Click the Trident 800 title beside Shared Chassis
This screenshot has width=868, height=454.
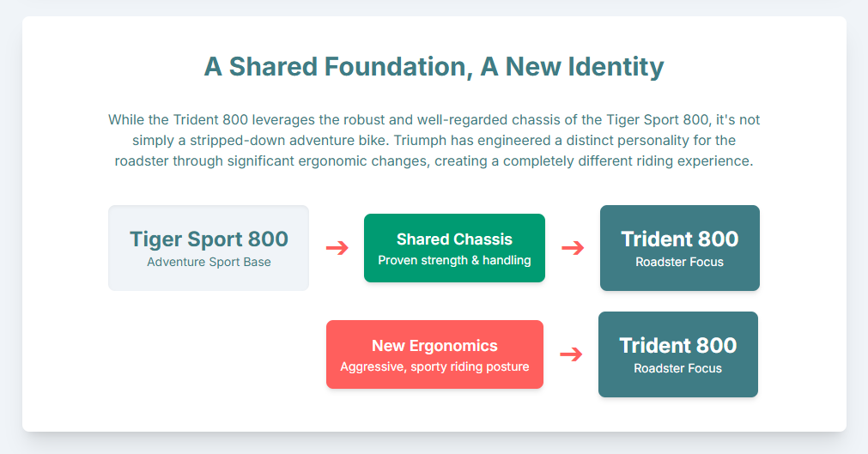pyautogui.click(x=679, y=239)
